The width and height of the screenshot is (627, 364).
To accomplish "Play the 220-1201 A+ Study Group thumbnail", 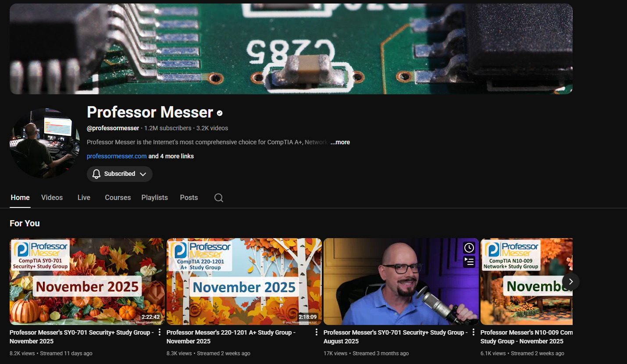I will tap(244, 282).
